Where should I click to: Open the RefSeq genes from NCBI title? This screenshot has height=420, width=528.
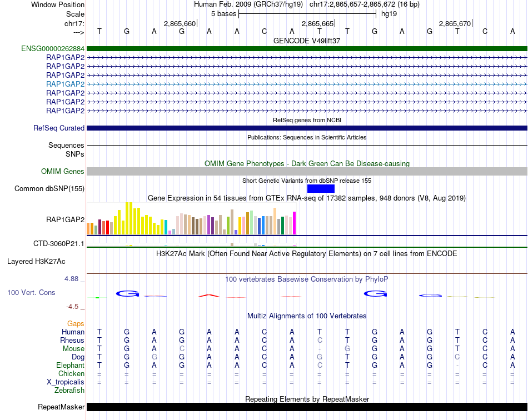pos(307,120)
